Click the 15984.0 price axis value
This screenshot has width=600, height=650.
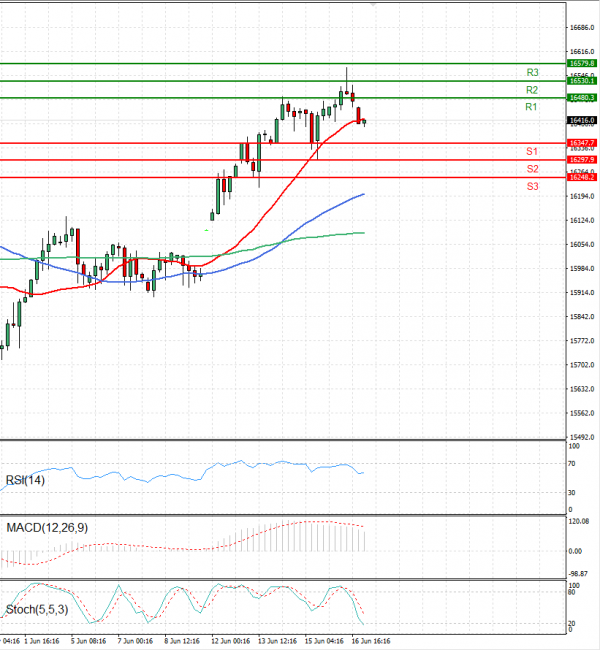582,269
